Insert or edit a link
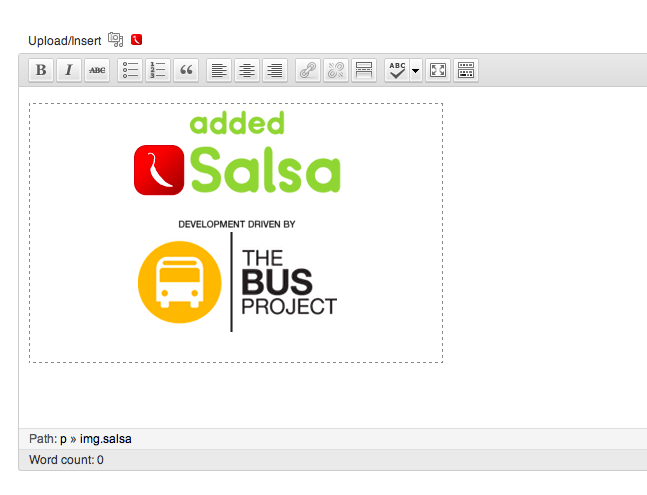This screenshot has height=495, width=647. click(x=308, y=70)
